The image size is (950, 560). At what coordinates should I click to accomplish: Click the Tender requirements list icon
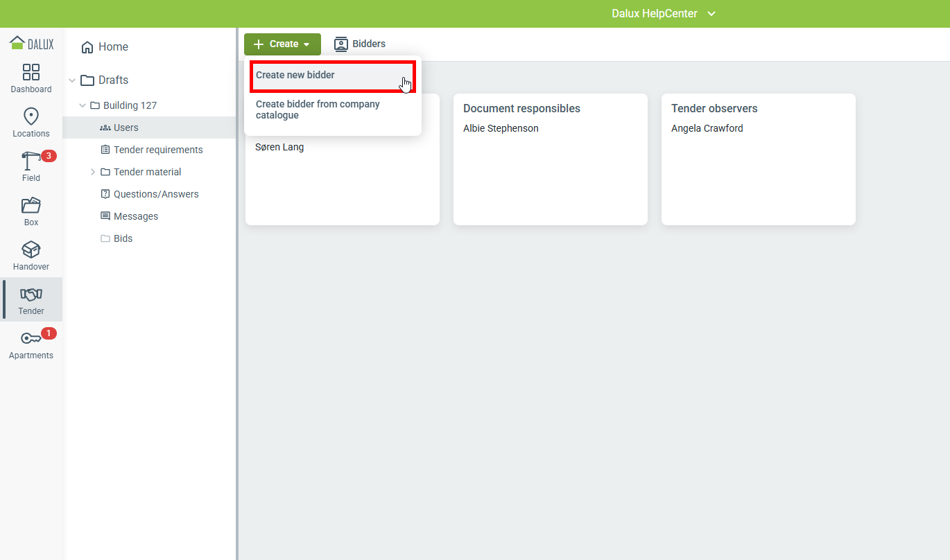pyautogui.click(x=105, y=150)
